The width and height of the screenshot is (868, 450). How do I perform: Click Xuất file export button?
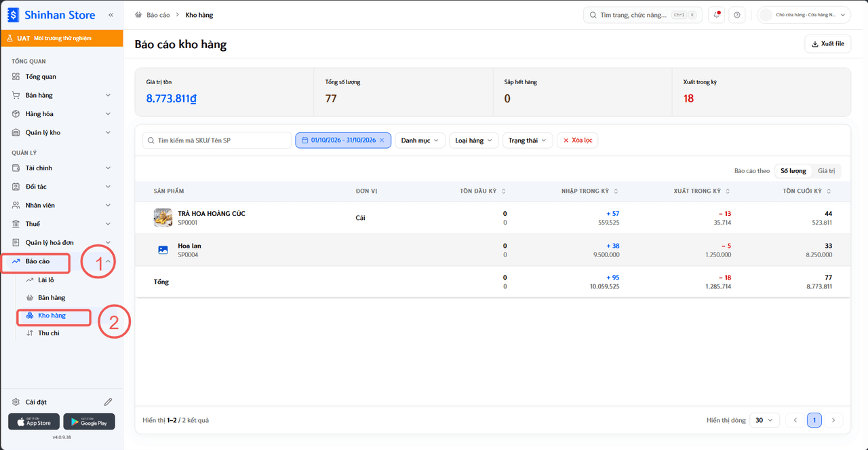point(827,43)
